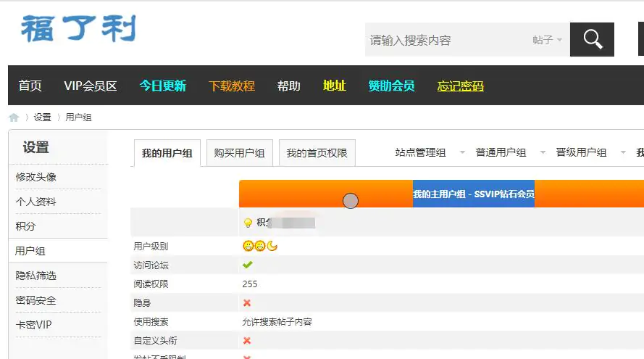Click 设置 in the breadcrumb
Viewport: 644px width, 359px height.
pos(42,117)
